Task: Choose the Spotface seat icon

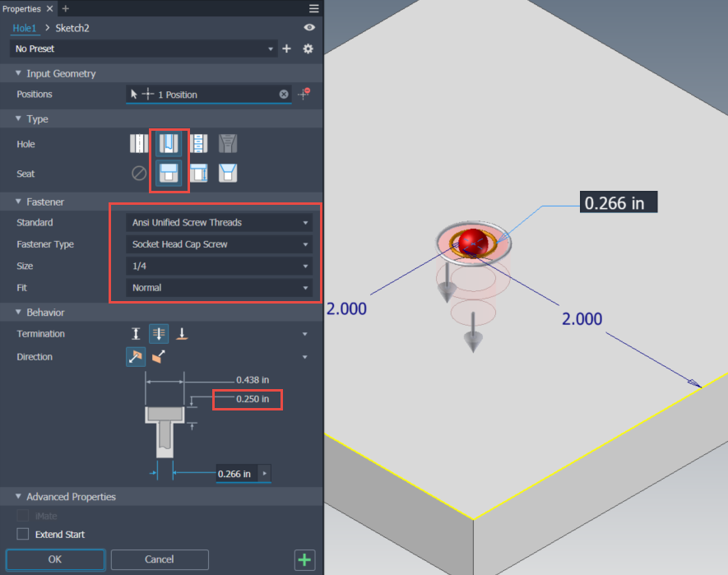Action: 198,174
